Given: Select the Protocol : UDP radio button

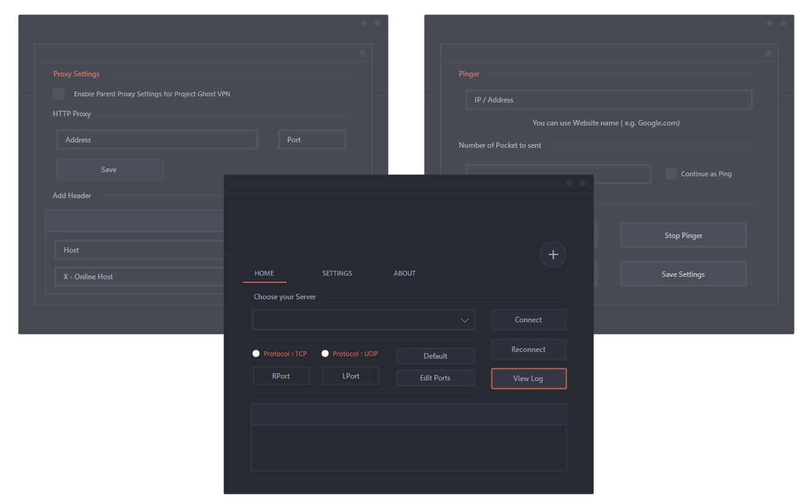Looking at the screenshot, I should (x=325, y=353).
